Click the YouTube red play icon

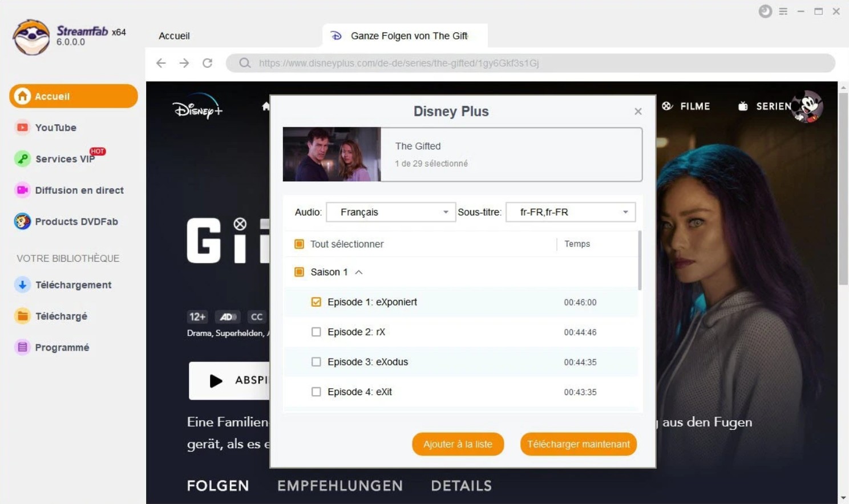22,128
